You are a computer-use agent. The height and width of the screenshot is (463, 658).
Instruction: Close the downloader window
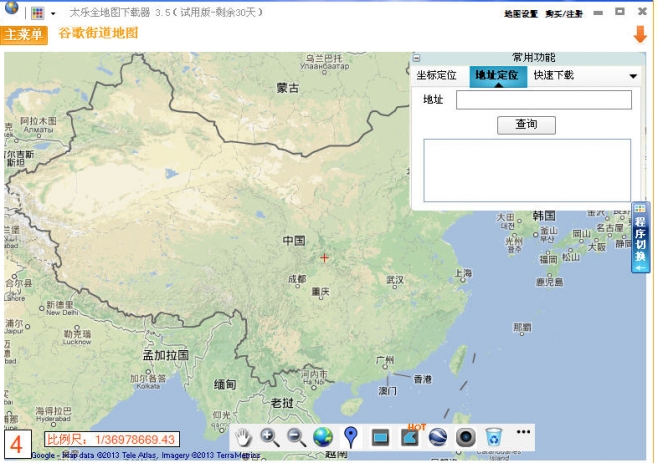tap(642, 12)
